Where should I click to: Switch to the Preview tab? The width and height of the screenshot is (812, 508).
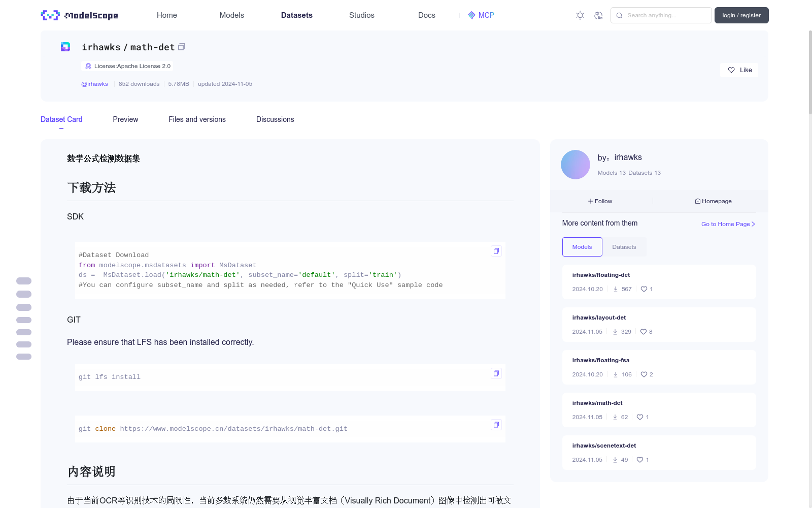pos(125,119)
